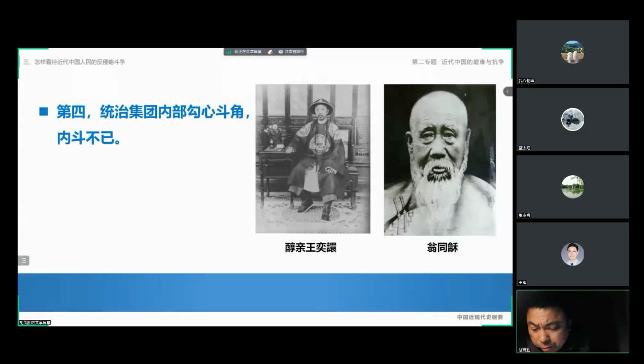Open the slide outline list icon
644x364 pixels.
[x=23, y=260]
